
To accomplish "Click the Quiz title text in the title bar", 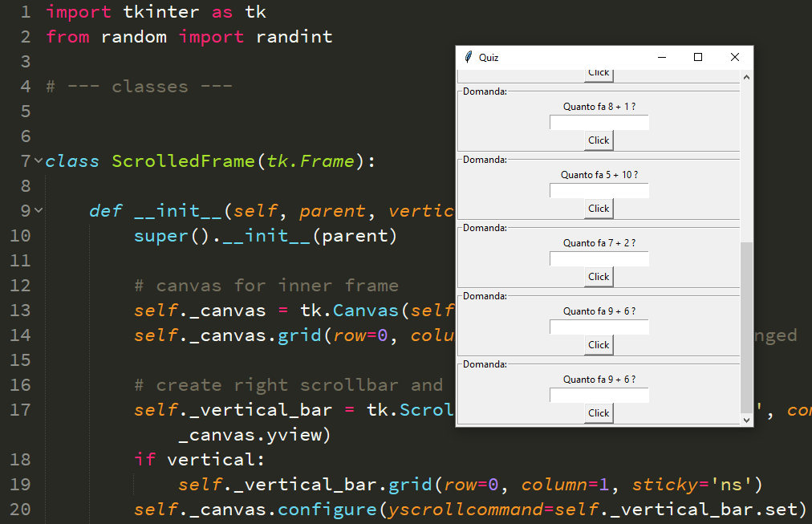I will (490, 57).
